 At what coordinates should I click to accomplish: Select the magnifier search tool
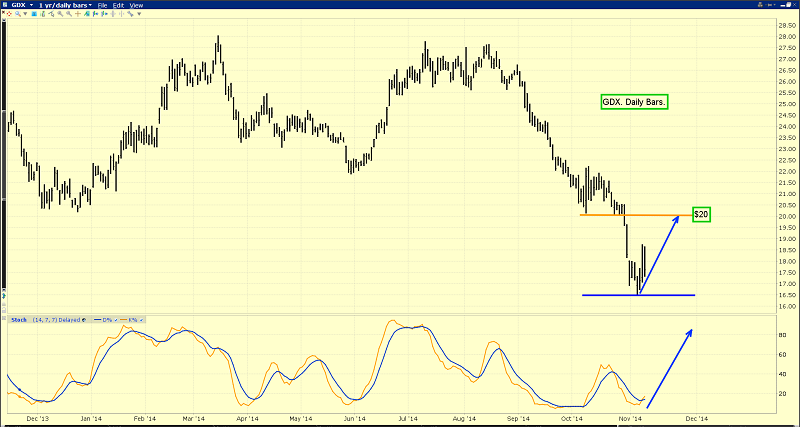tap(18, 14)
